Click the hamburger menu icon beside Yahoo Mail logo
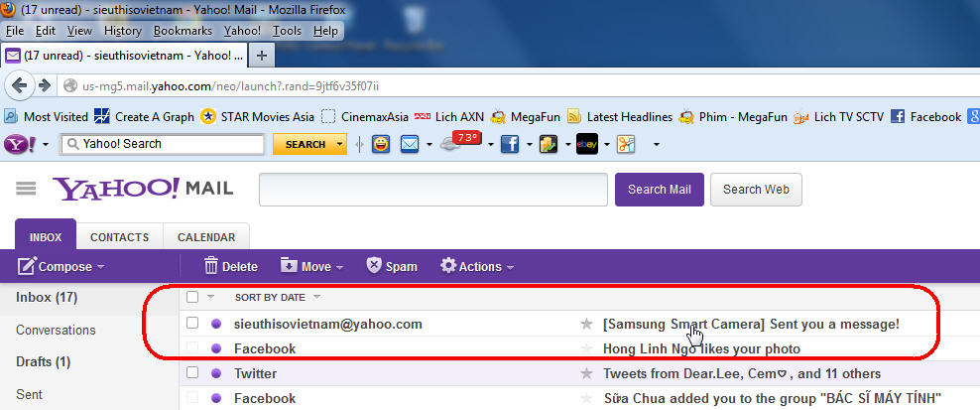Image resolution: width=980 pixels, height=410 pixels. (26, 189)
